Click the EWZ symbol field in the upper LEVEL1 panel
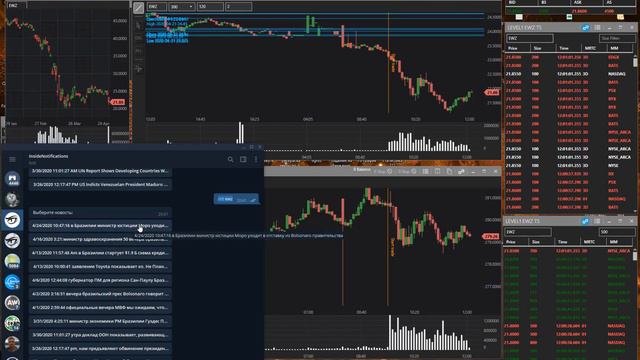 (530, 38)
